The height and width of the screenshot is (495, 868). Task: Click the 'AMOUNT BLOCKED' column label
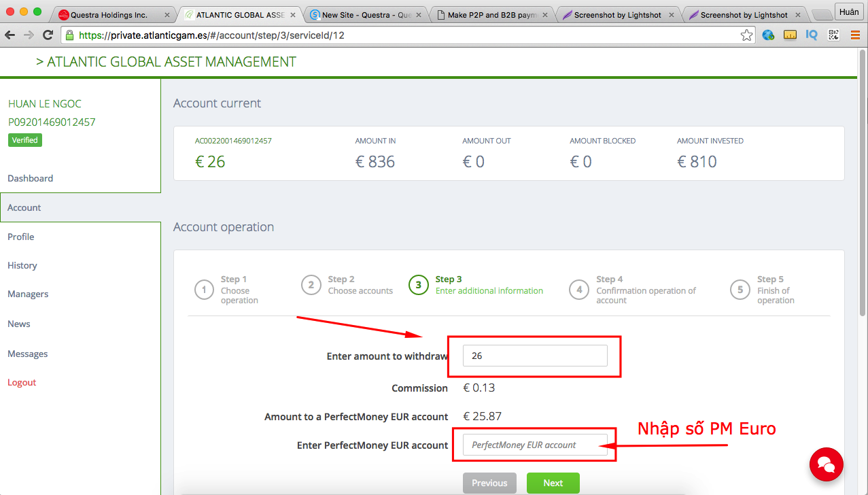point(603,141)
